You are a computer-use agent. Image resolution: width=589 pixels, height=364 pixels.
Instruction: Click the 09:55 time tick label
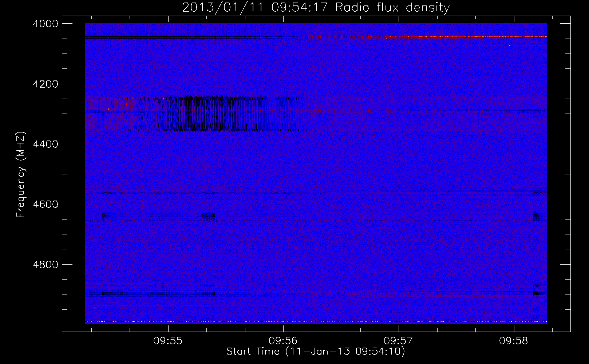(x=168, y=341)
